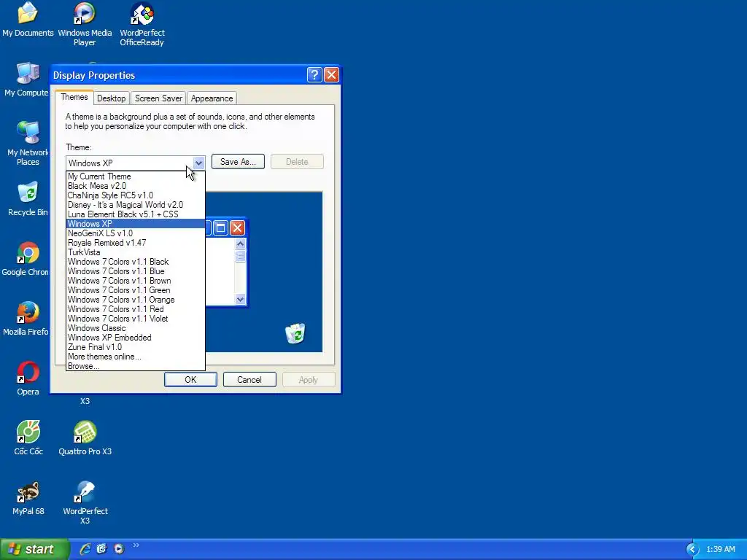Choose My Current Theme option

(x=135, y=176)
